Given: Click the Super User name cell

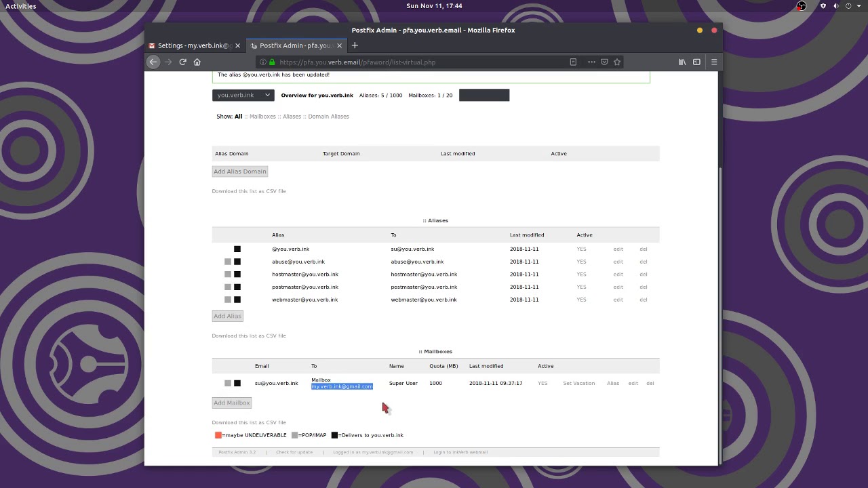Looking at the screenshot, I should pos(403,383).
